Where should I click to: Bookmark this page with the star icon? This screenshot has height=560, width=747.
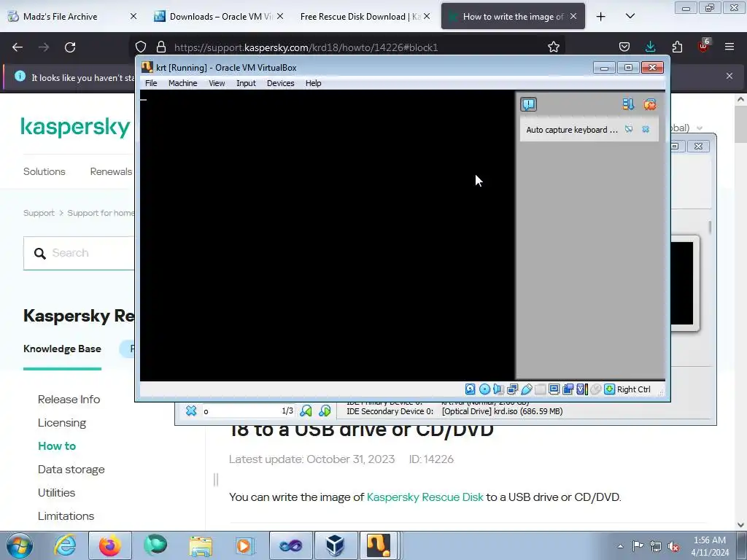pyautogui.click(x=553, y=47)
